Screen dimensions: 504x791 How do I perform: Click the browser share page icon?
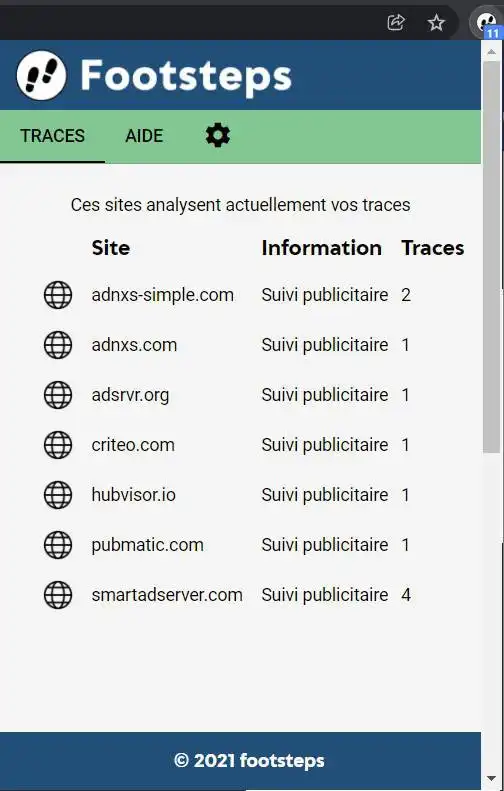[396, 22]
